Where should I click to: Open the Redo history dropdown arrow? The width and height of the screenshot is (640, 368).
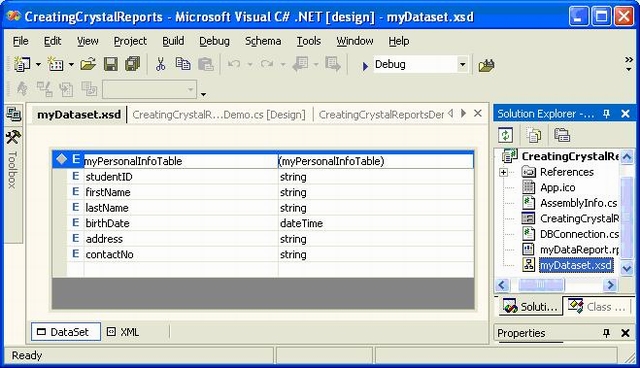282,64
